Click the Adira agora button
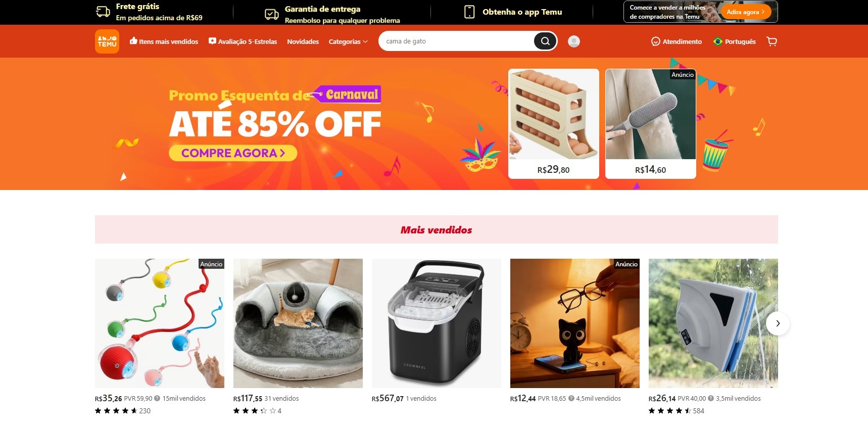 (x=746, y=12)
